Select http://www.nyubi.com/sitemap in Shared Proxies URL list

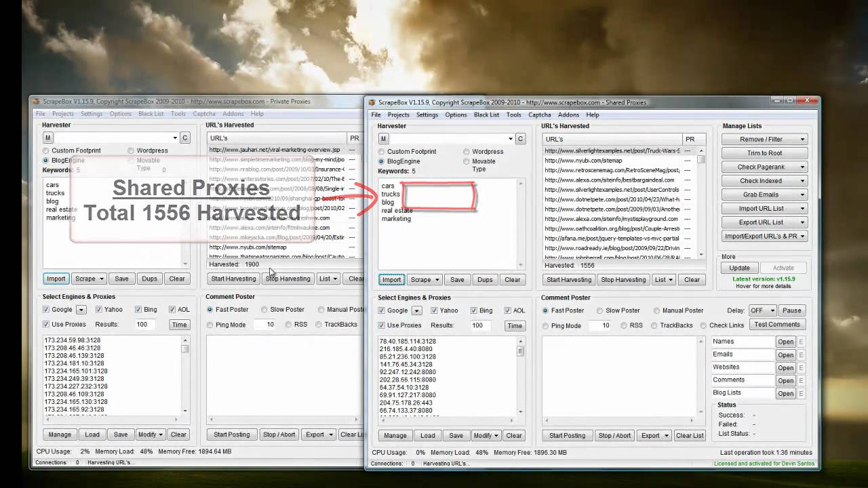click(x=583, y=161)
